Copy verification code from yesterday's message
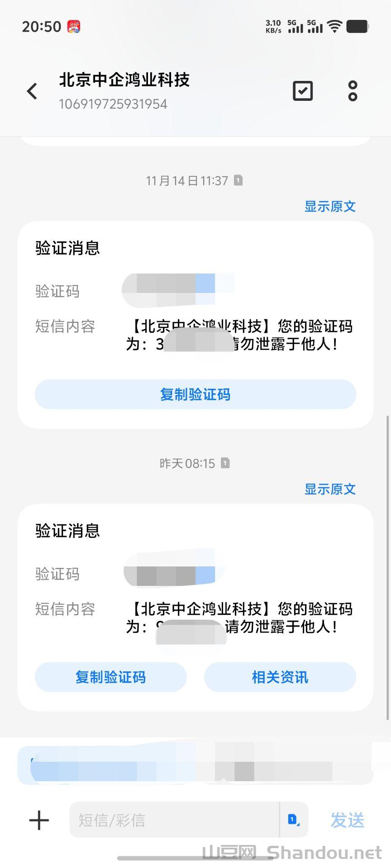This screenshot has height=868, width=391. (111, 677)
